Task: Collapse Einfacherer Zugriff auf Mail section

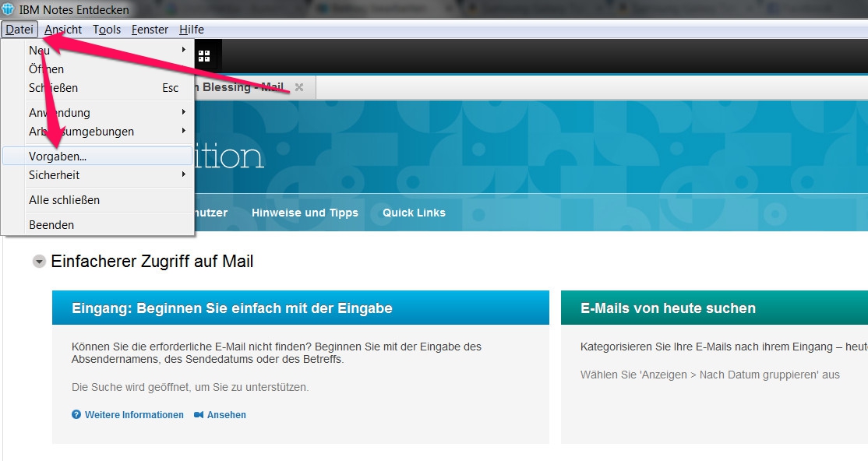Action: pyautogui.click(x=39, y=261)
